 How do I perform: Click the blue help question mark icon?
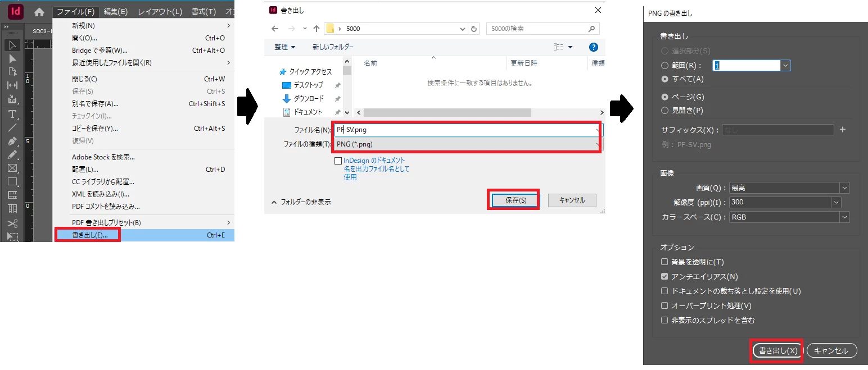coord(593,47)
